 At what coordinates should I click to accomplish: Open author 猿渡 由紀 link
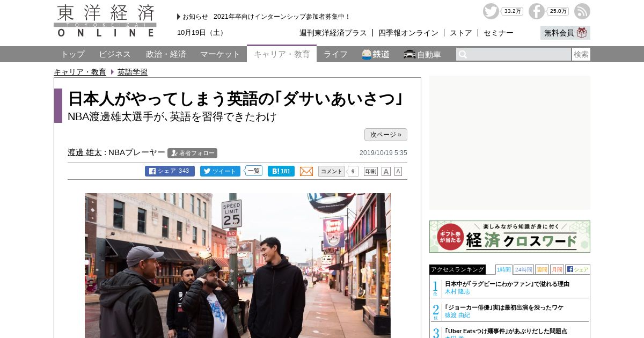[x=457, y=315]
